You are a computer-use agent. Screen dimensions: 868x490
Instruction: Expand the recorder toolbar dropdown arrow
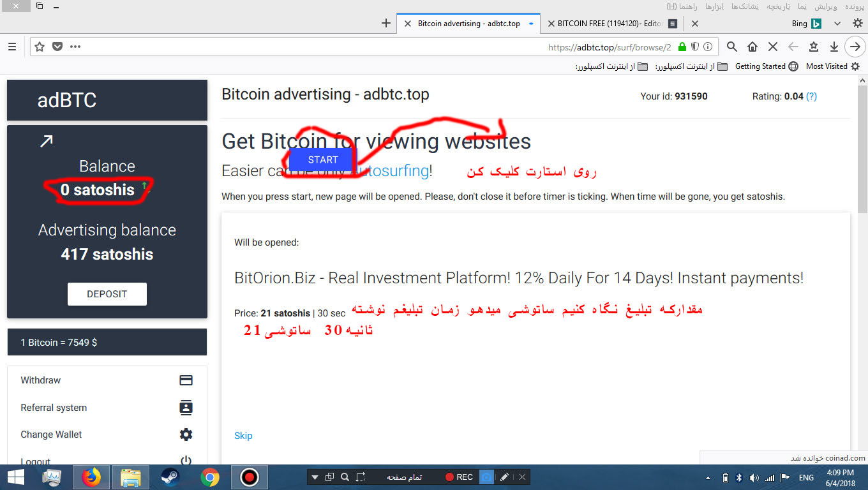[315, 477]
